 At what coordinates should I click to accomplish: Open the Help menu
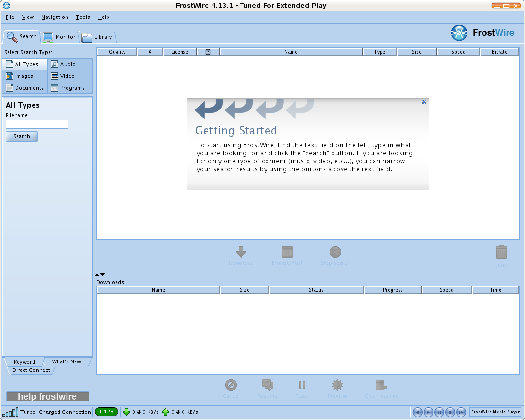point(103,17)
